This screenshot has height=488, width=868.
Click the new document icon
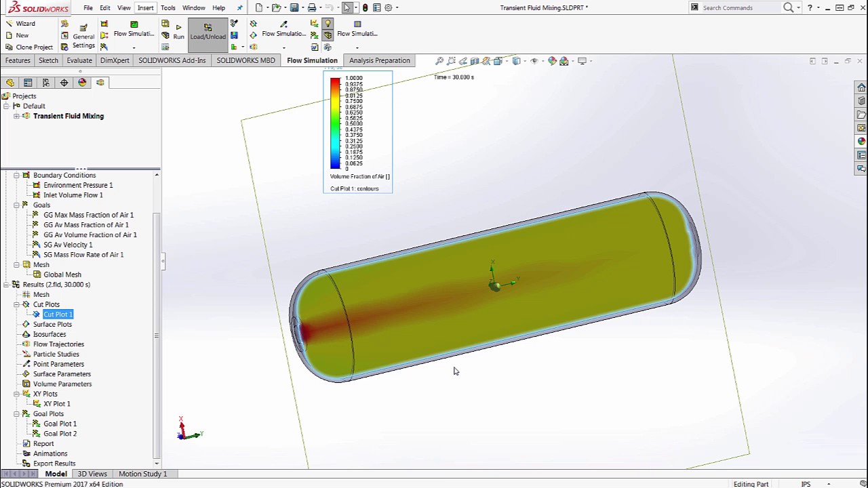click(259, 7)
